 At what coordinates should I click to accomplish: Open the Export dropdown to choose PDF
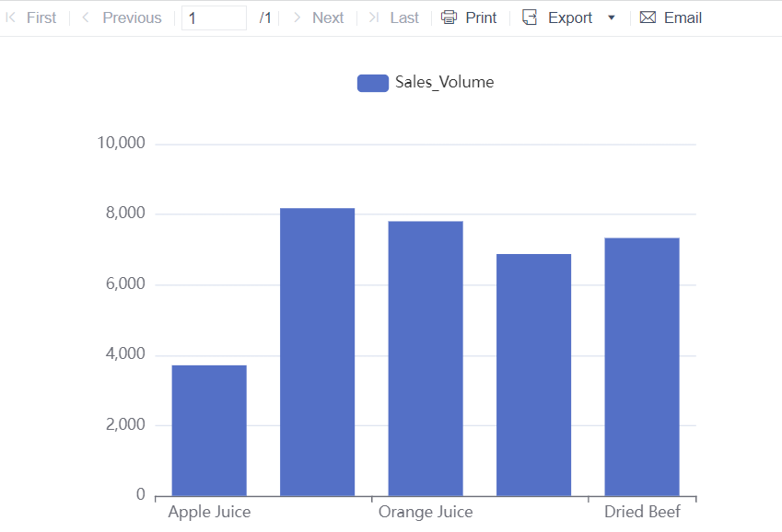point(610,17)
